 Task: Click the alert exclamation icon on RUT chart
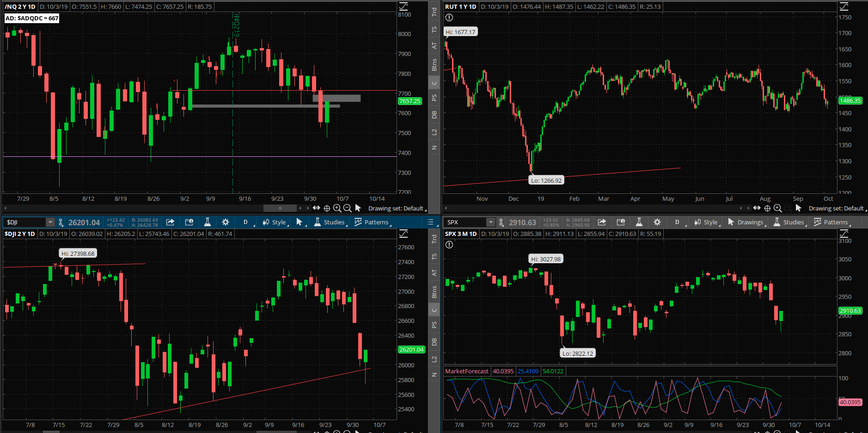pyautogui.click(x=449, y=18)
